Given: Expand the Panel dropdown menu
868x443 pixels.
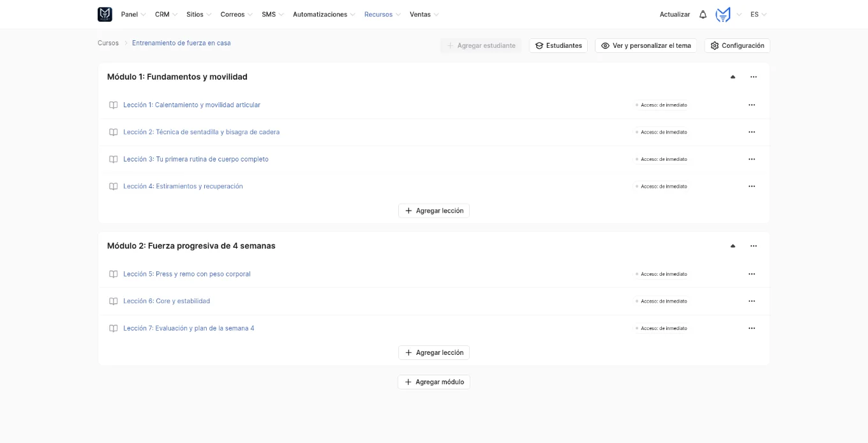Looking at the screenshot, I should tap(133, 14).
